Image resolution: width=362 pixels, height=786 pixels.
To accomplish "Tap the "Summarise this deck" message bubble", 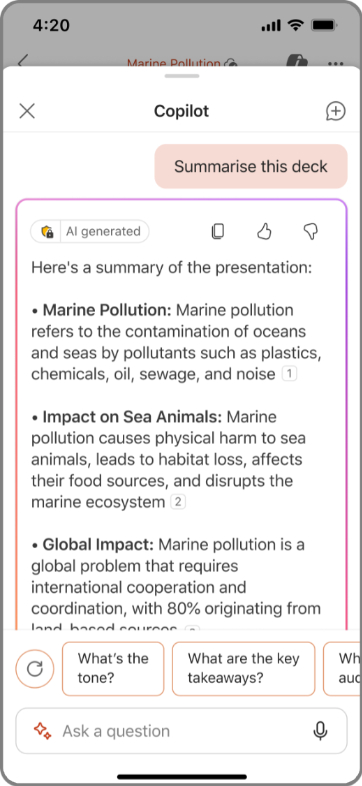I will 251,166.
